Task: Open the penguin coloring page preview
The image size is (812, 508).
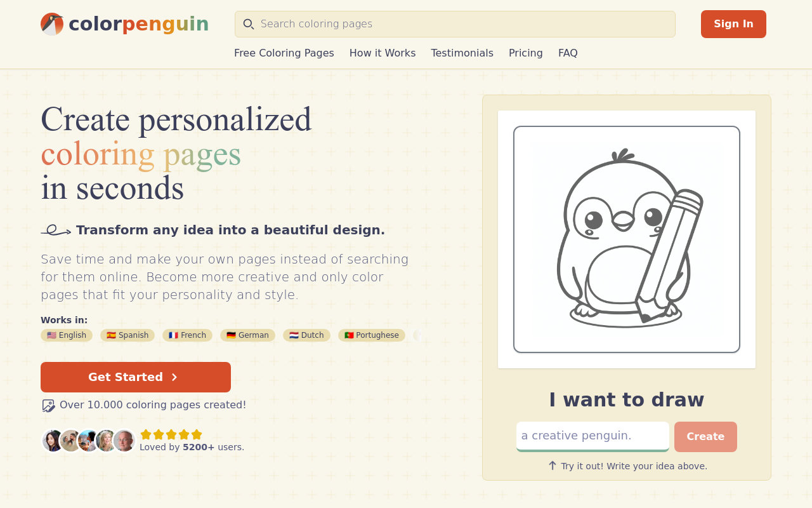Action: coord(627,239)
